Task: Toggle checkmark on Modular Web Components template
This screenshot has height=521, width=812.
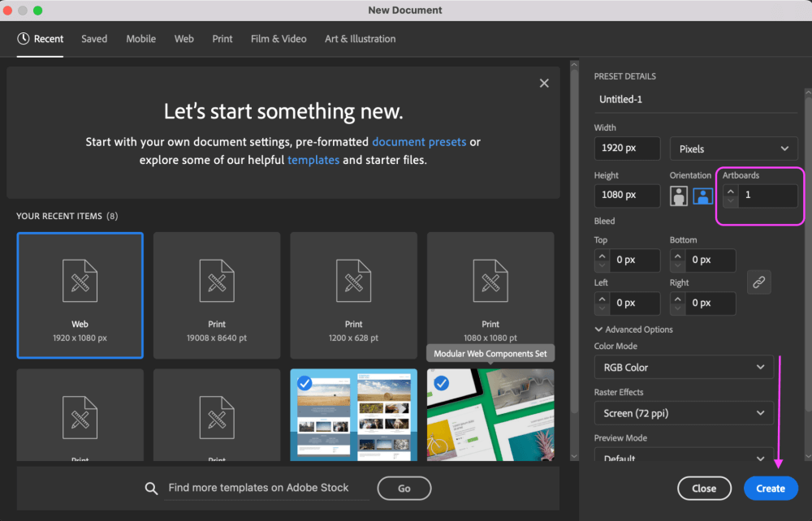Action: [442, 382]
